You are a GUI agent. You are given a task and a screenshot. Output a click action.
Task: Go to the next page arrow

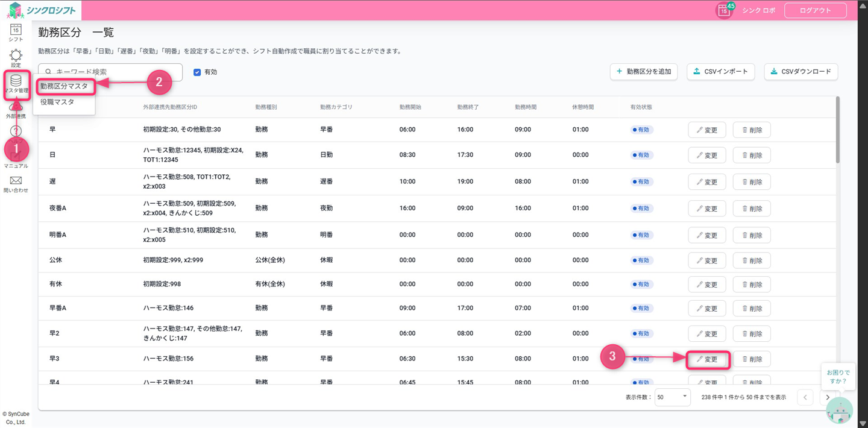point(828,397)
